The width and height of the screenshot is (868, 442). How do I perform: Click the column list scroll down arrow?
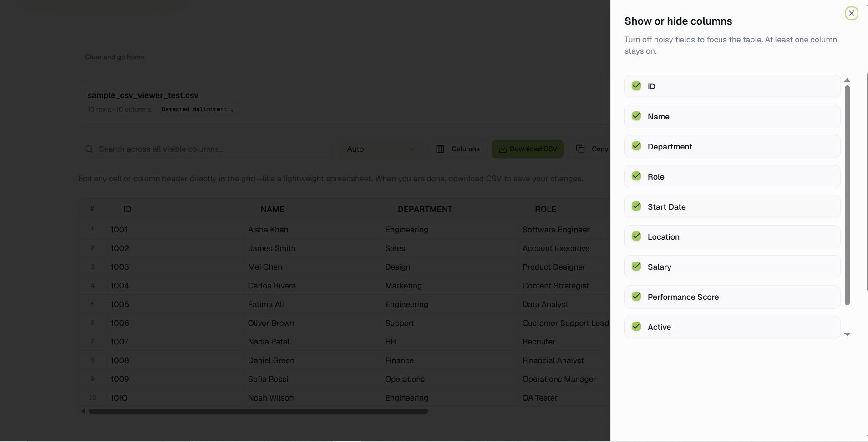[x=847, y=334]
